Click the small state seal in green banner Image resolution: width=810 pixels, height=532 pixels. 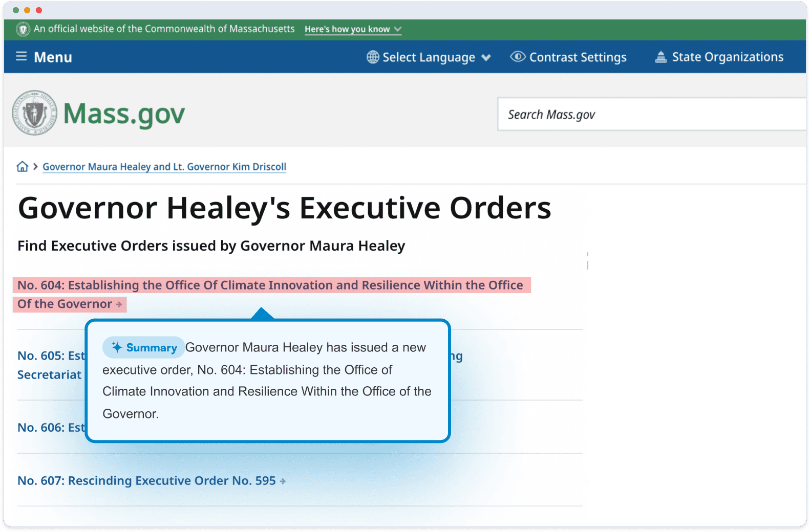(x=23, y=29)
